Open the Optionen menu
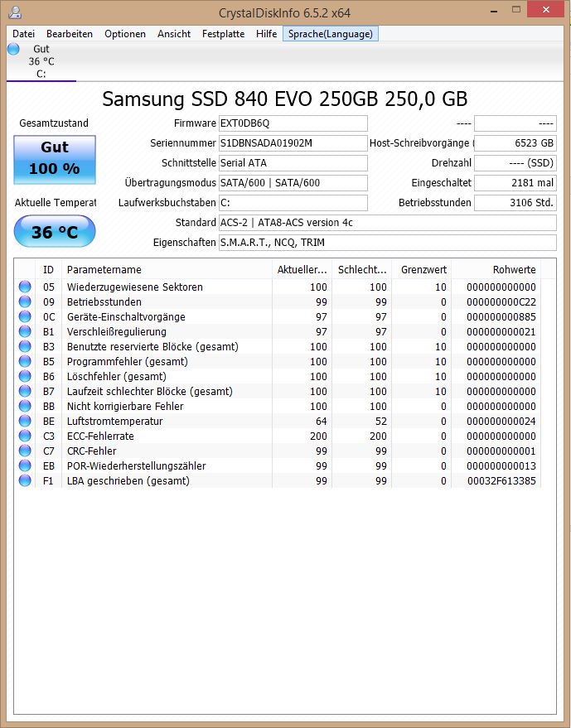The height and width of the screenshot is (728, 571). [x=125, y=33]
